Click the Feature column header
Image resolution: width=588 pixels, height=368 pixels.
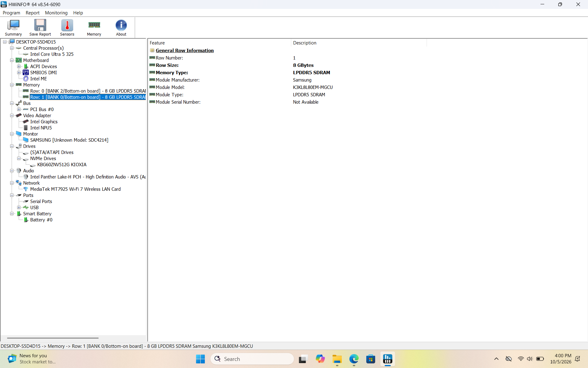(219, 43)
